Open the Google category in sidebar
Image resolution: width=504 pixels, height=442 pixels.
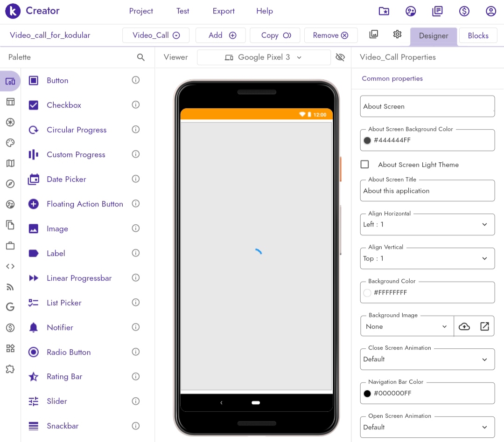10,307
